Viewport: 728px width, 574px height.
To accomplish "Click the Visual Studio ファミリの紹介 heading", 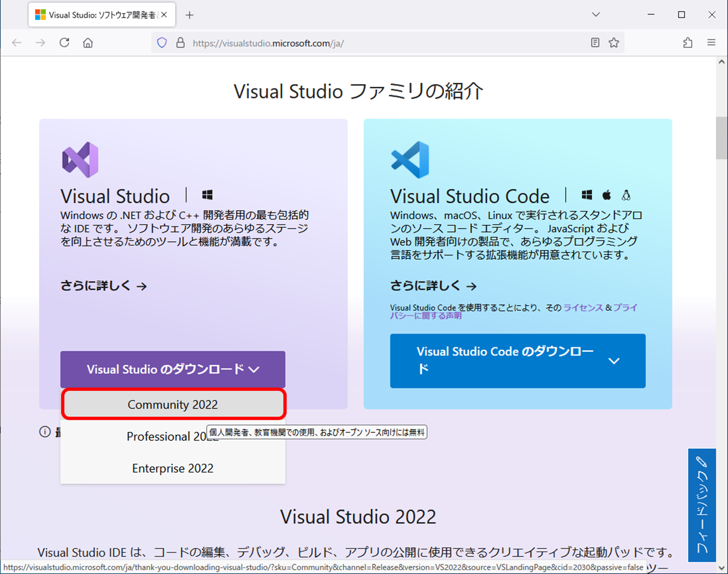I will tap(358, 91).
